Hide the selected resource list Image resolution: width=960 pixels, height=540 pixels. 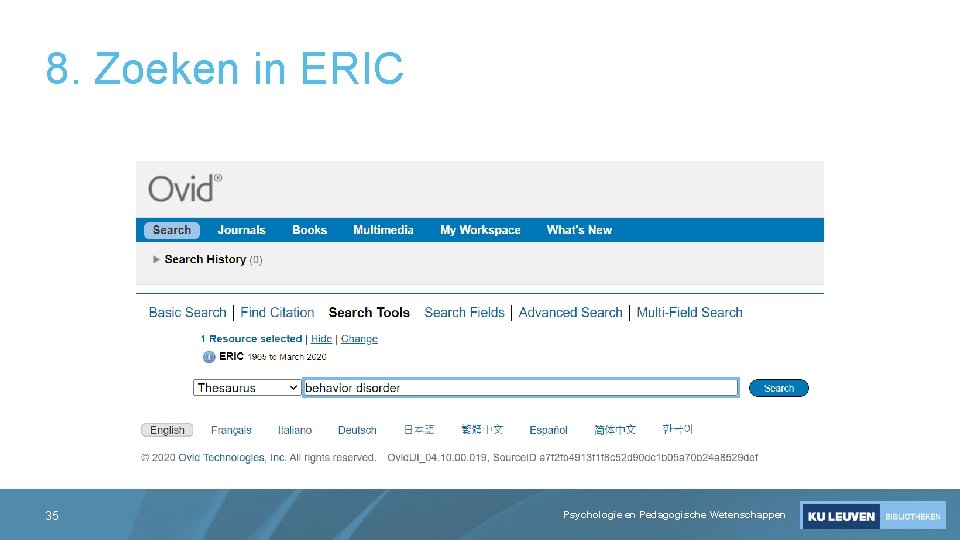pos(321,339)
